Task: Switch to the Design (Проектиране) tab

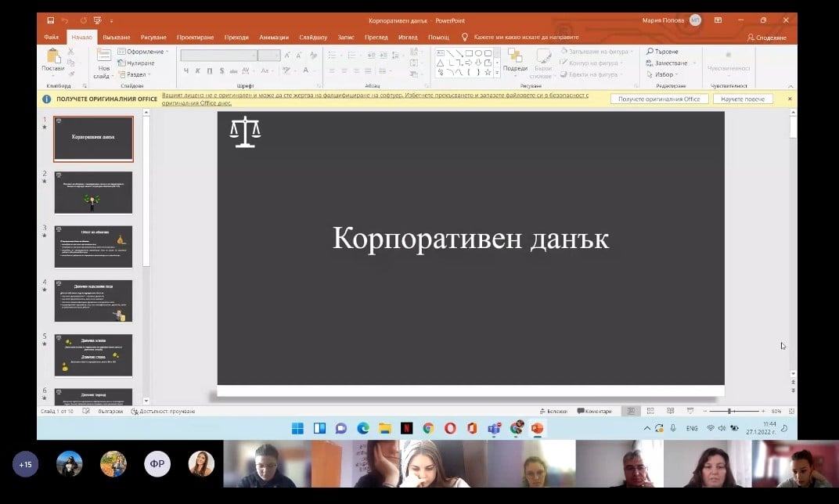Action: (x=196, y=37)
